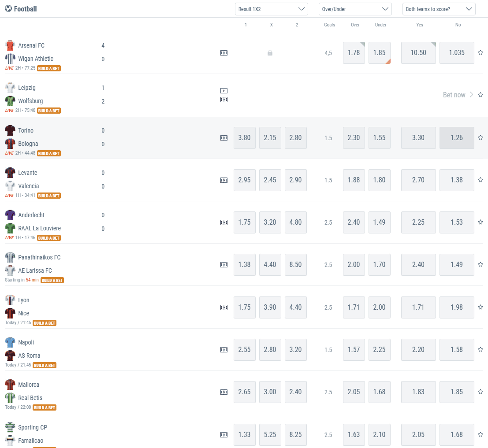Click the Anderlecht purple shirt icon
The image size is (488, 448).
pyautogui.click(x=10, y=215)
